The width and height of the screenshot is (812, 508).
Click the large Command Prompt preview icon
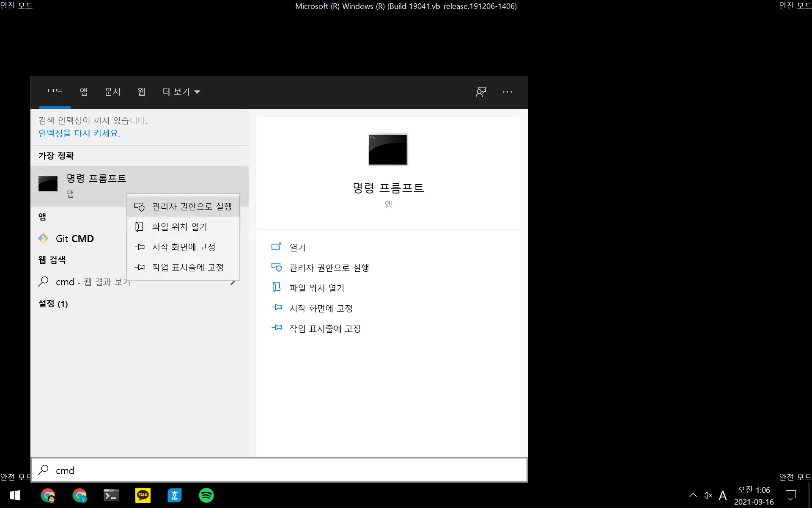point(388,149)
